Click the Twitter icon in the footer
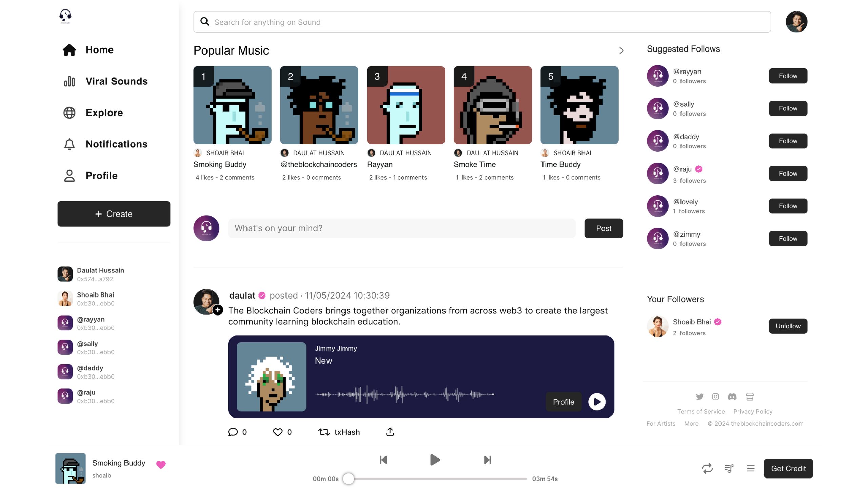The image size is (868, 488). point(699,396)
